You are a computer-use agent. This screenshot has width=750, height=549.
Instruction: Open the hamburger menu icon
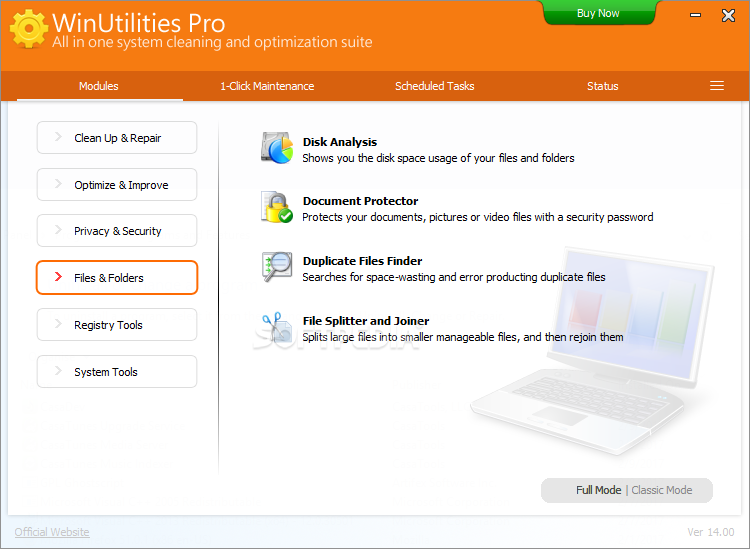pos(717,86)
